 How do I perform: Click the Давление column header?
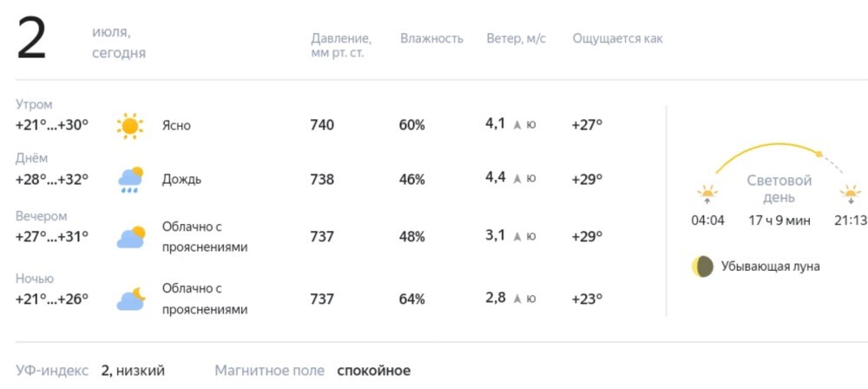341,46
